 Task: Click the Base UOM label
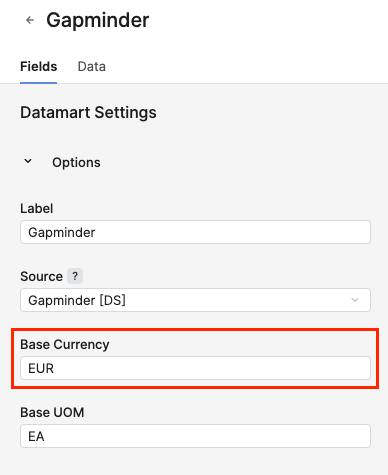point(52,412)
